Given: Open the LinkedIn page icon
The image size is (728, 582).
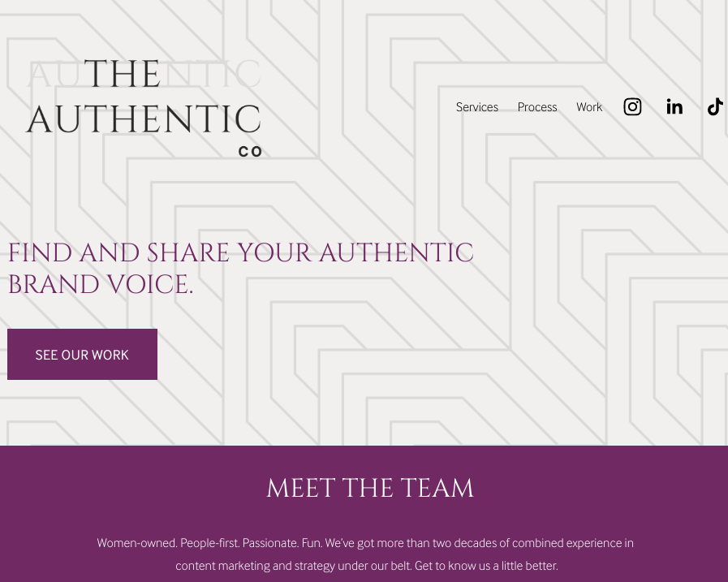Looking at the screenshot, I should coord(674,107).
